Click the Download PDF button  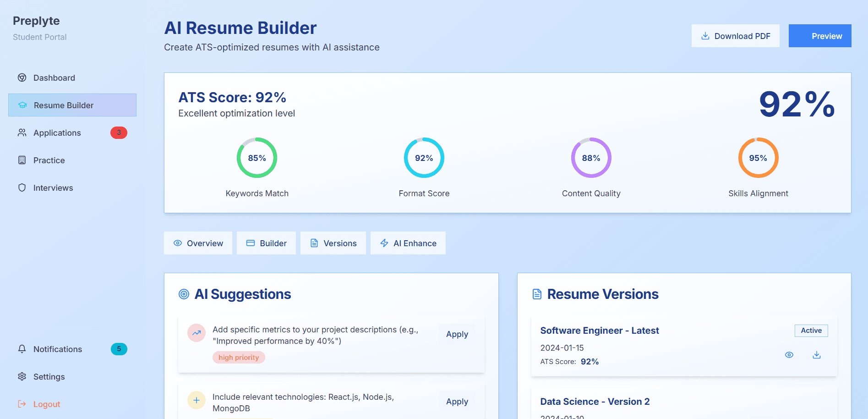point(735,35)
